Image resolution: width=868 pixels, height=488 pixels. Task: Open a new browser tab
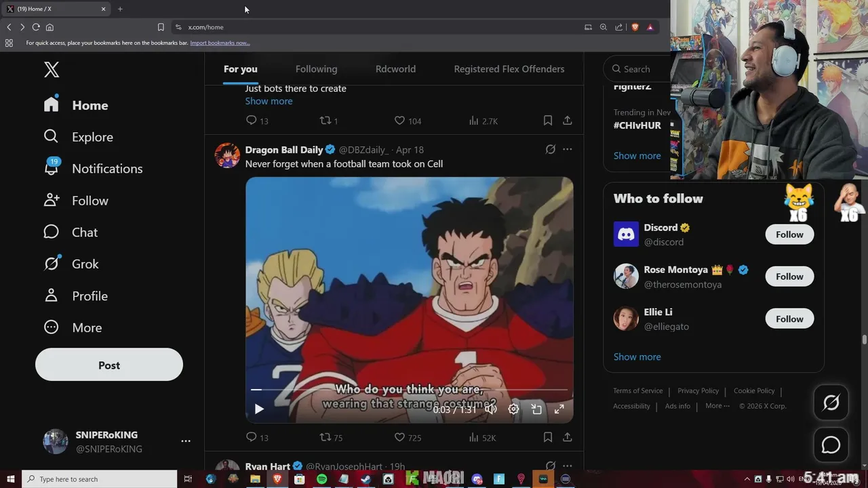click(x=120, y=9)
